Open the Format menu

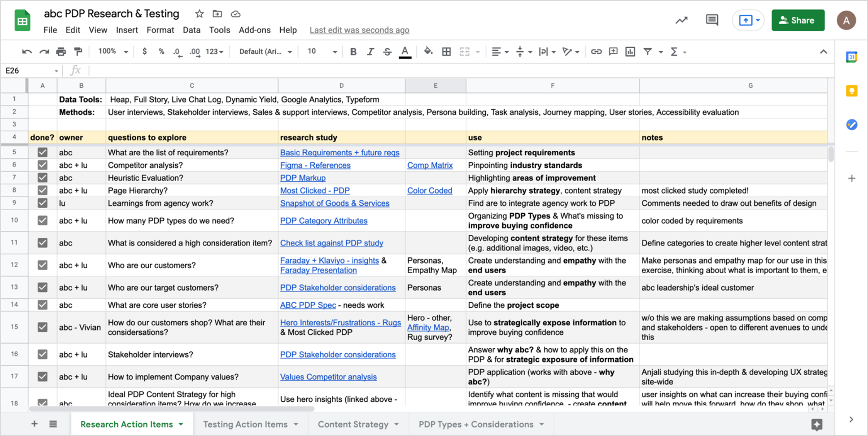tap(160, 30)
